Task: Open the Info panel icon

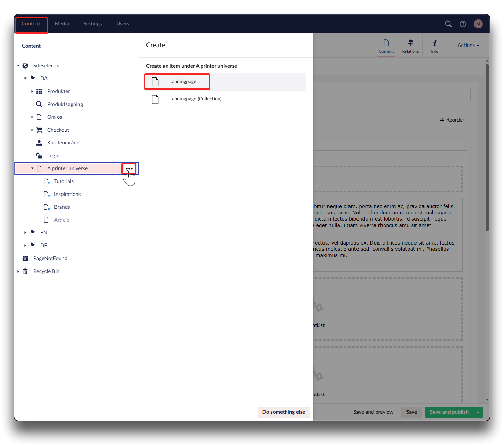Action: (435, 43)
